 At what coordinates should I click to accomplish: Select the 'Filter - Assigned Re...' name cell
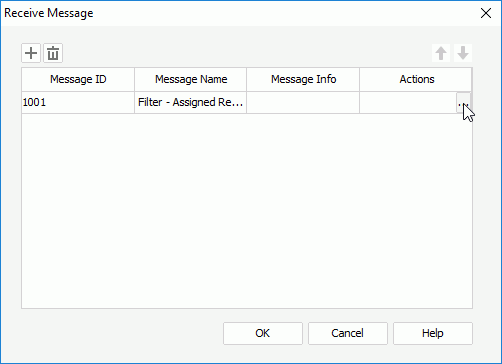(191, 102)
